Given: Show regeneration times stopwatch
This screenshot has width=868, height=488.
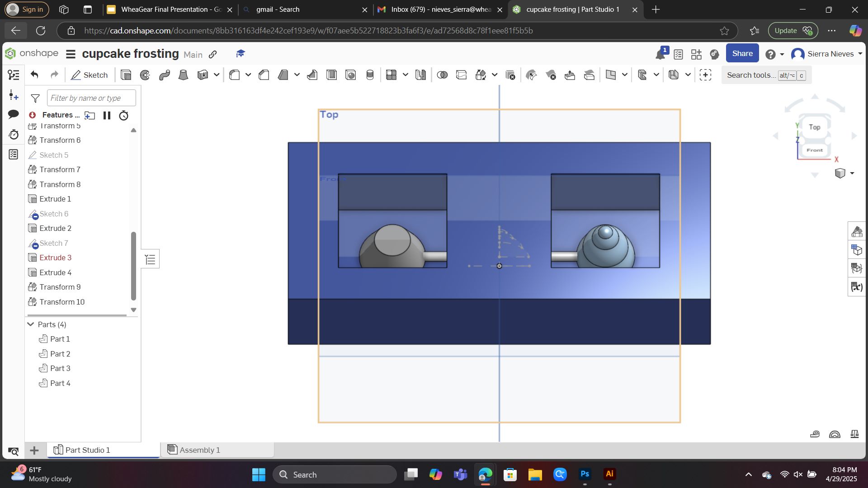Looking at the screenshot, I should coord(123,115).
